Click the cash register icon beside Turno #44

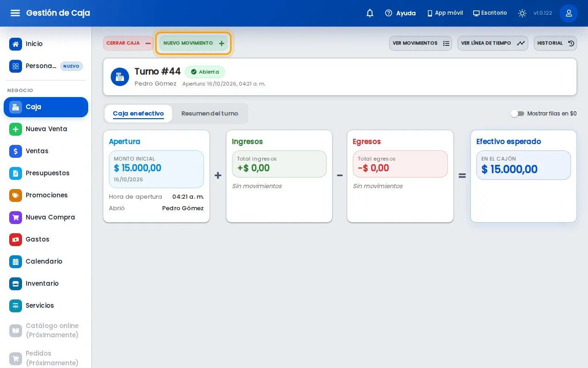(120, 77)
